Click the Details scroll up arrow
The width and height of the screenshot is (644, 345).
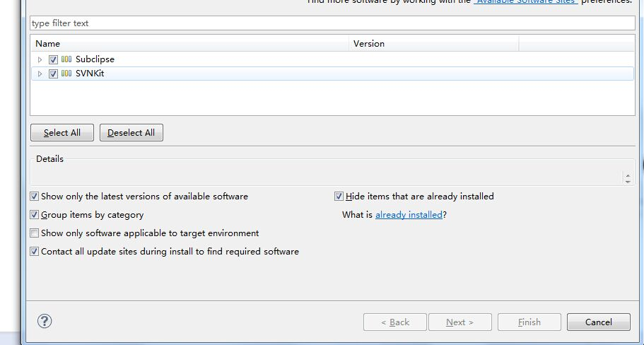628,175
